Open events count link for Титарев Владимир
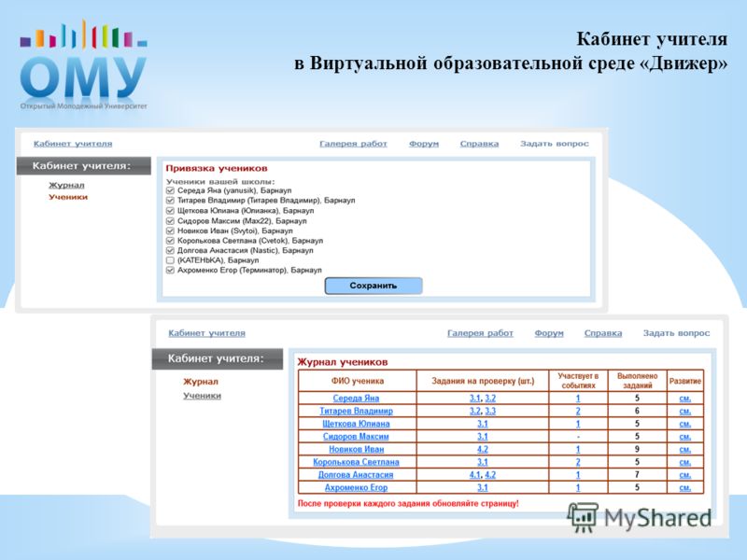 pyautogui.click(x=578, y=411)
